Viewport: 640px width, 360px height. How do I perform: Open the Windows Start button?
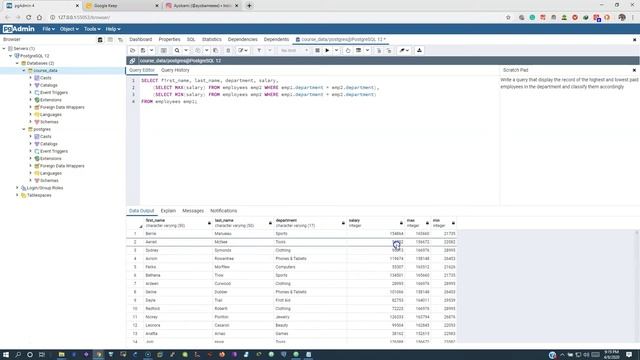tap(6, 355)
